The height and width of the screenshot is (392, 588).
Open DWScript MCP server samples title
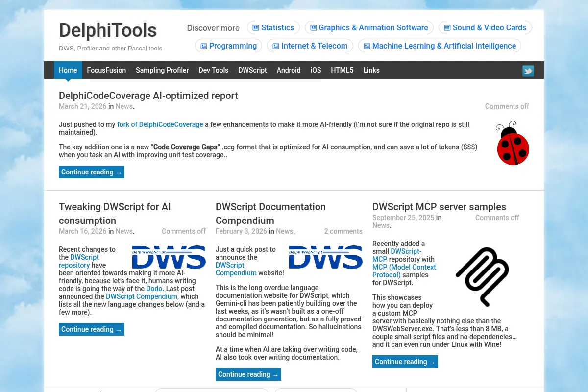(x=439, y=207)
